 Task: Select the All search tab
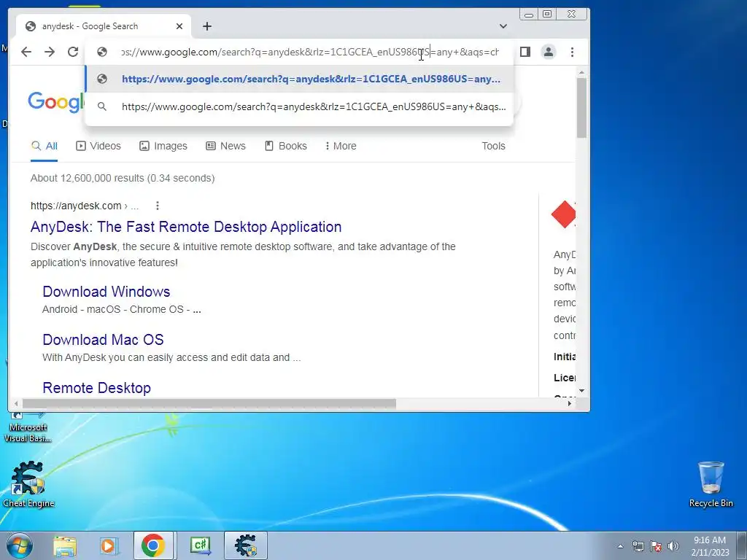tap(44, 146)
